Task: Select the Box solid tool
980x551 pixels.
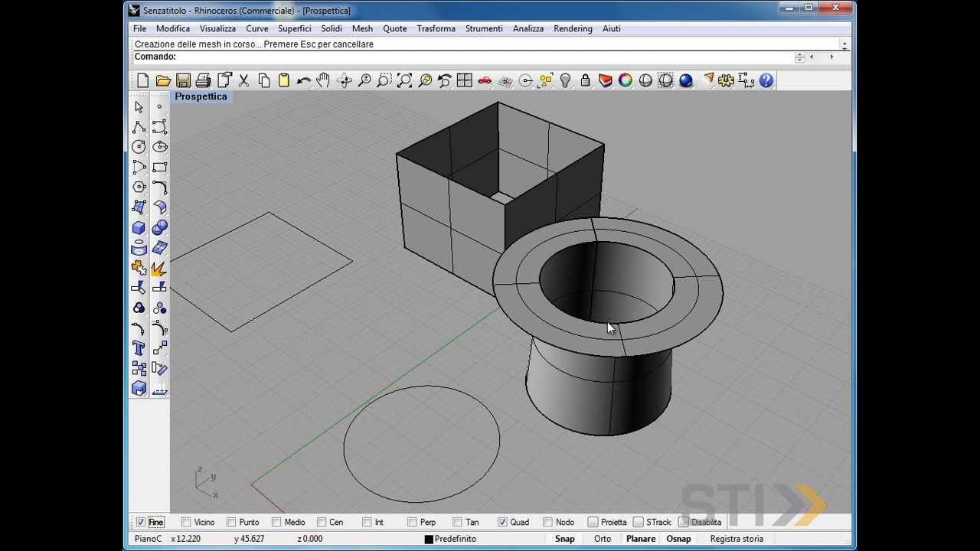Action: (x=139, y=228)
